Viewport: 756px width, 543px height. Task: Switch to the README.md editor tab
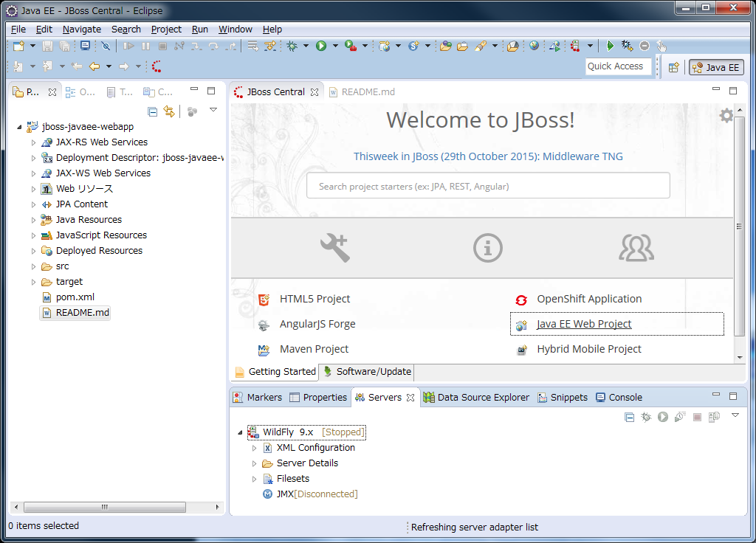362,92
